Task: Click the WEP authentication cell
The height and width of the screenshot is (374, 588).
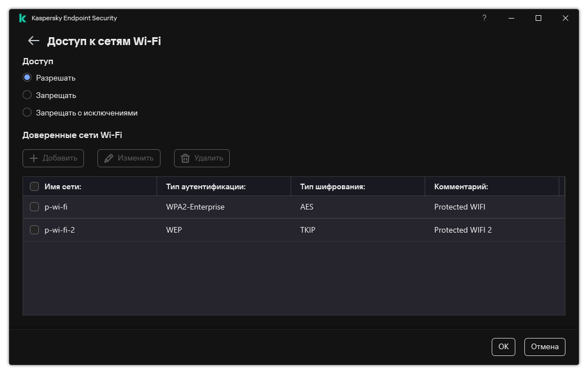Action: click(174, 230)
